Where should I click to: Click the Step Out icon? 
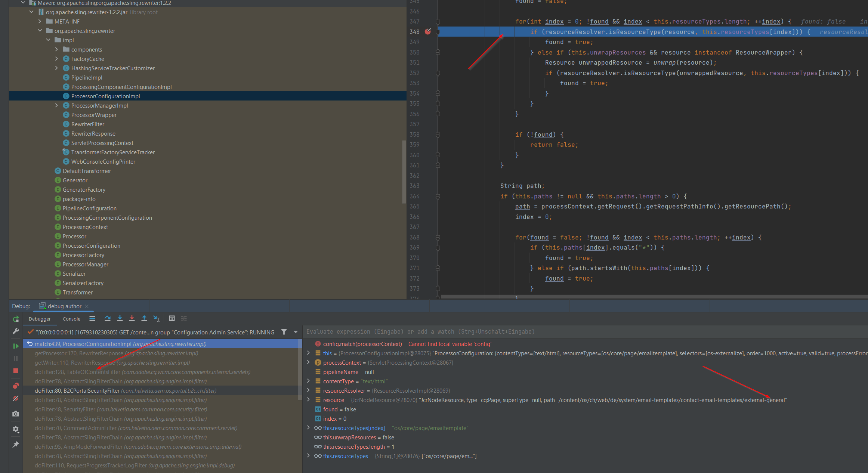tap(144, 318)
